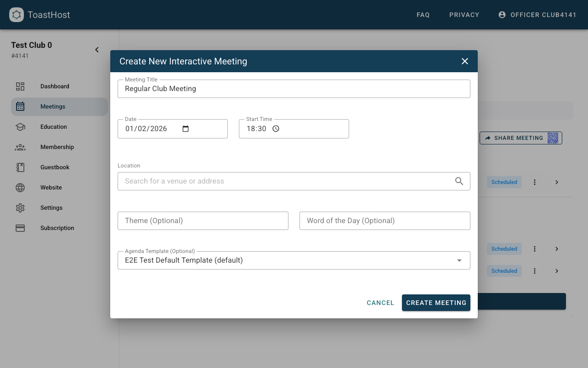Open the clock picker in Start Time
This screenshot has height=368, width=588.
(x=276, y=129)
